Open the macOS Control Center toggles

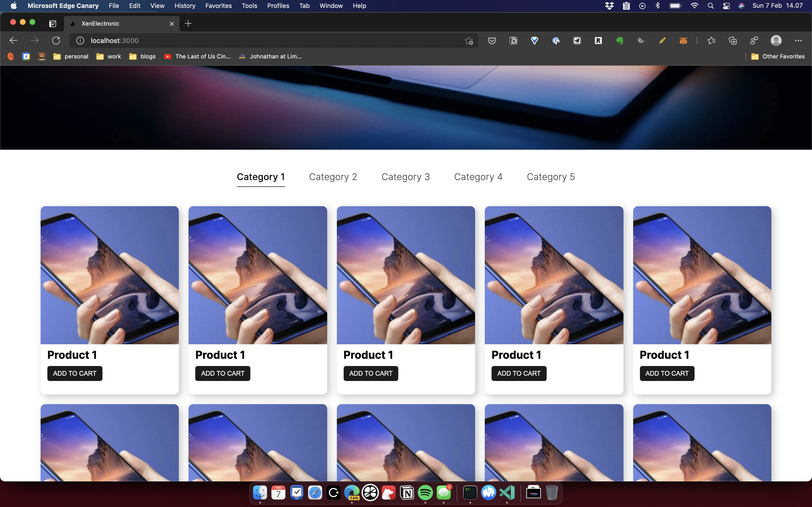[x=726, y=6]
